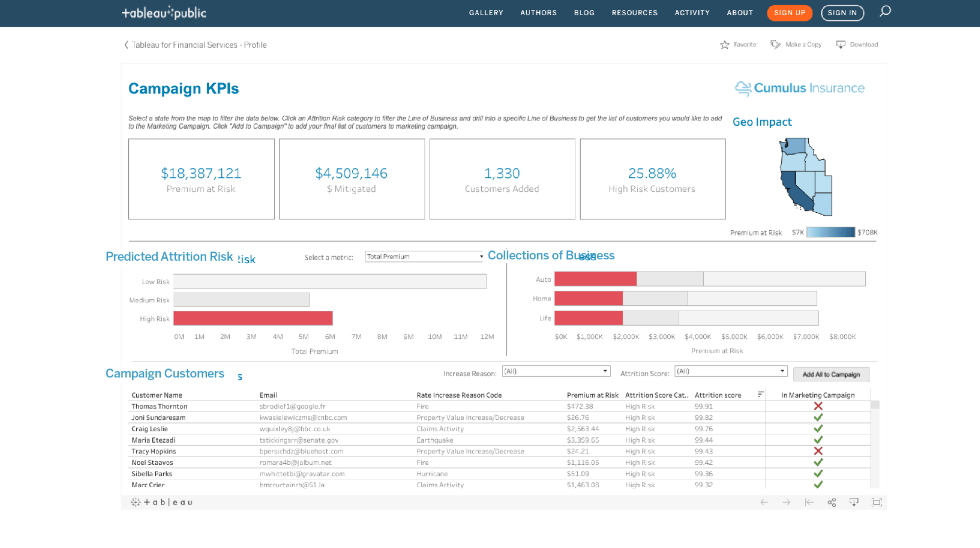Screen dimensions: 980x548
Task: Click the Tableau logo in the footer
Action: [x=162, y=502]
